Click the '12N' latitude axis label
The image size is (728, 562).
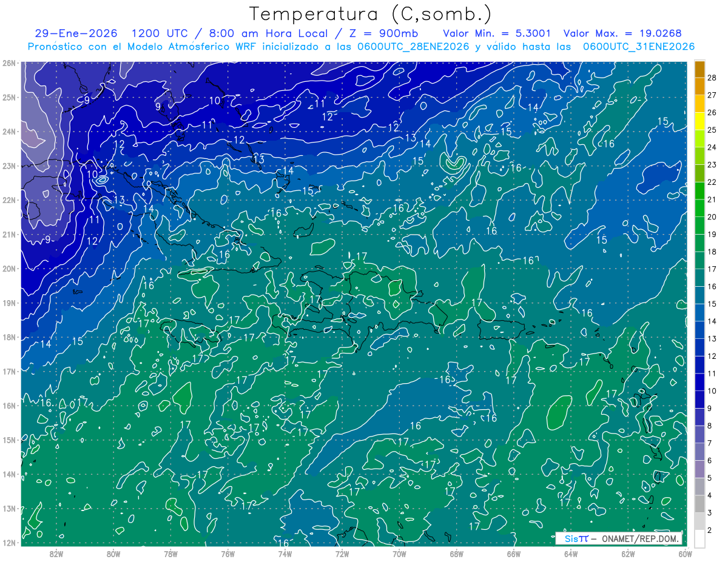[8, 543]
